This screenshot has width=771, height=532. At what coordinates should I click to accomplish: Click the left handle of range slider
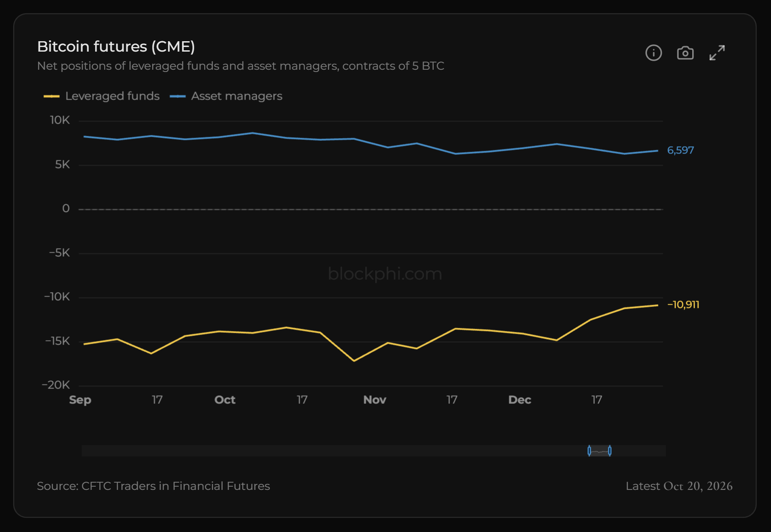coord(589,451)
